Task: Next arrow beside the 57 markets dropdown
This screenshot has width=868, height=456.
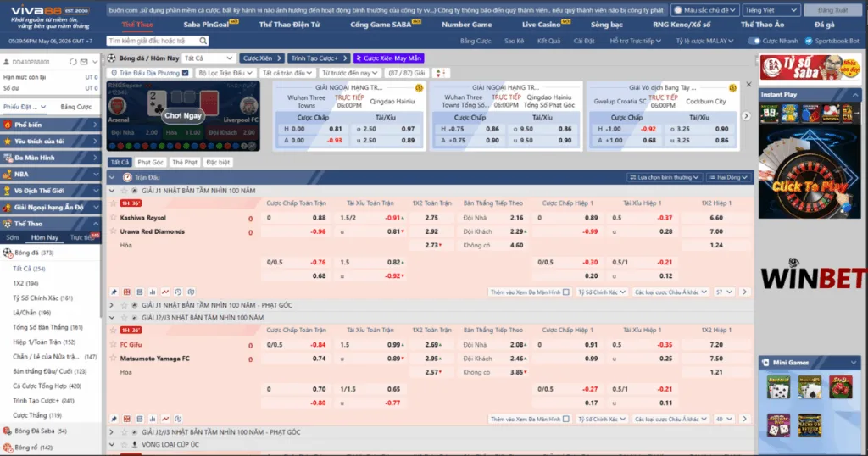Action: [744, 292]
